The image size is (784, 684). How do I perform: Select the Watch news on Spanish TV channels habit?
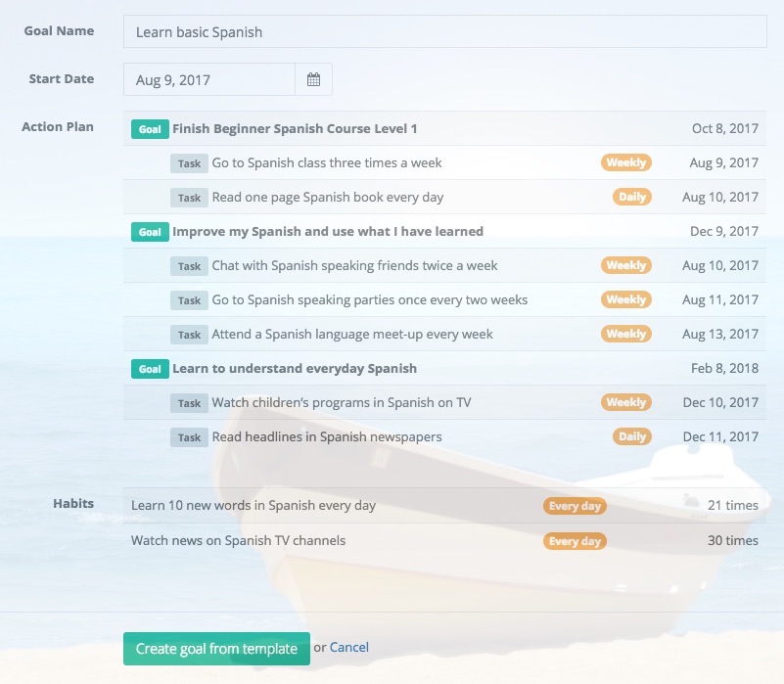(x=238, y=540)
